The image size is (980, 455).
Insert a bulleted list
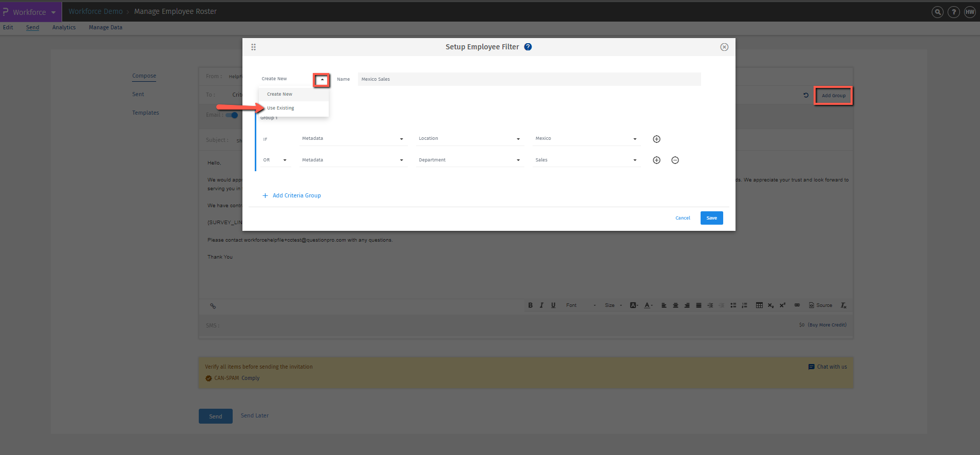pos(733,305)
